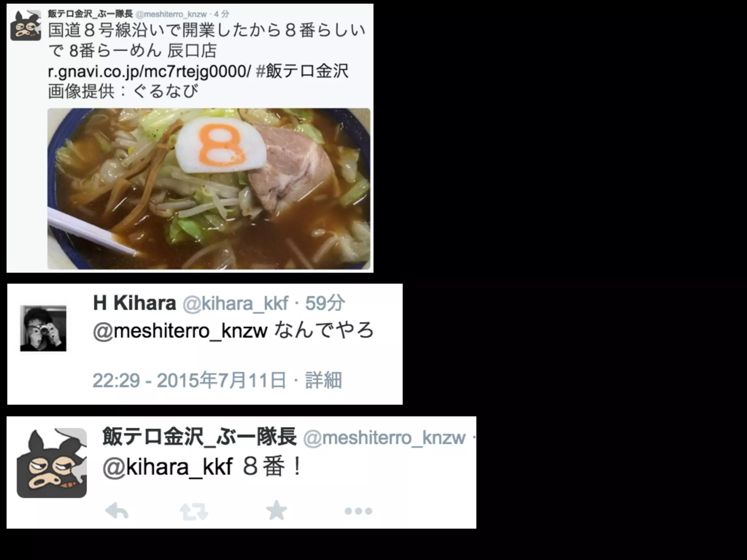747x560 pixels.
Task: Open the r.gnavi.co.jp restaurant link
Action: 149,71
